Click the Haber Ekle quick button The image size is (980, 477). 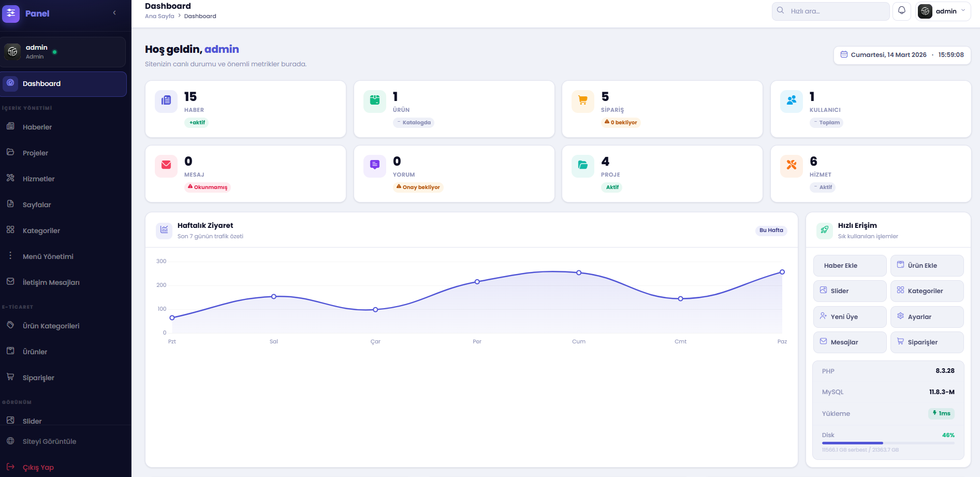[850, 266]
